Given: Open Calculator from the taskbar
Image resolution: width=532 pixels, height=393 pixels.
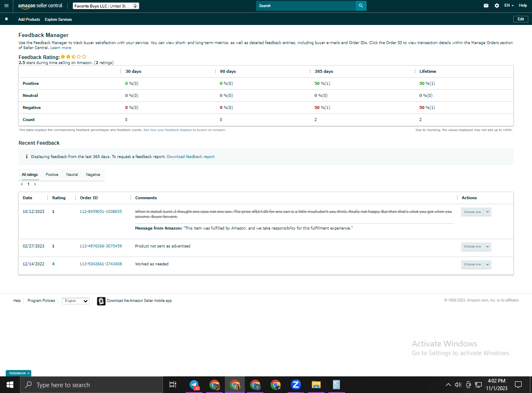Looking at the screenshot, I should point(337,385).
